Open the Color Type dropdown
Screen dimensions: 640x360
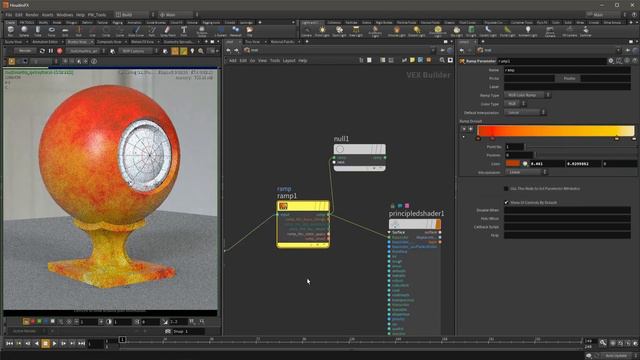click(x=516, y=104)
